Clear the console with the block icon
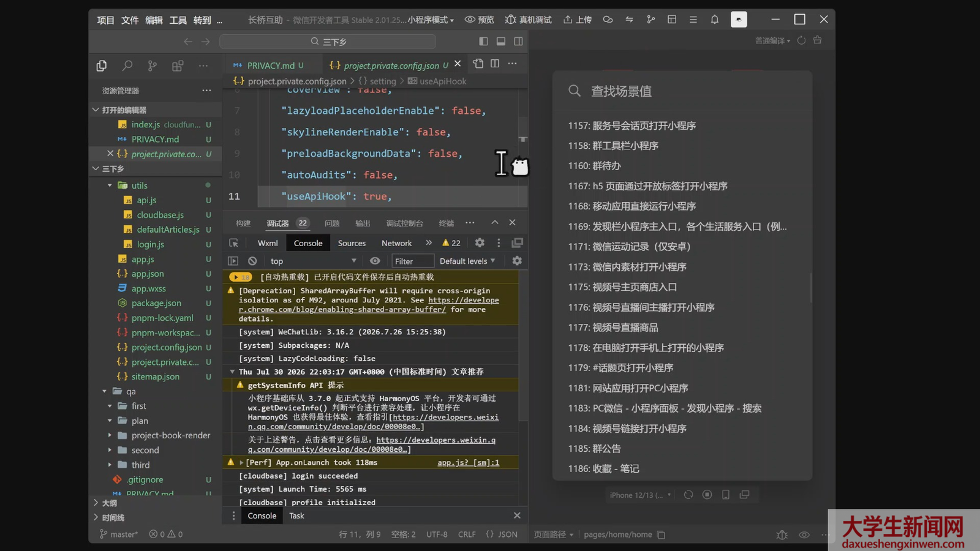This screenshot has height=551, width=980. pyautogui.click(x=252, y=261)
